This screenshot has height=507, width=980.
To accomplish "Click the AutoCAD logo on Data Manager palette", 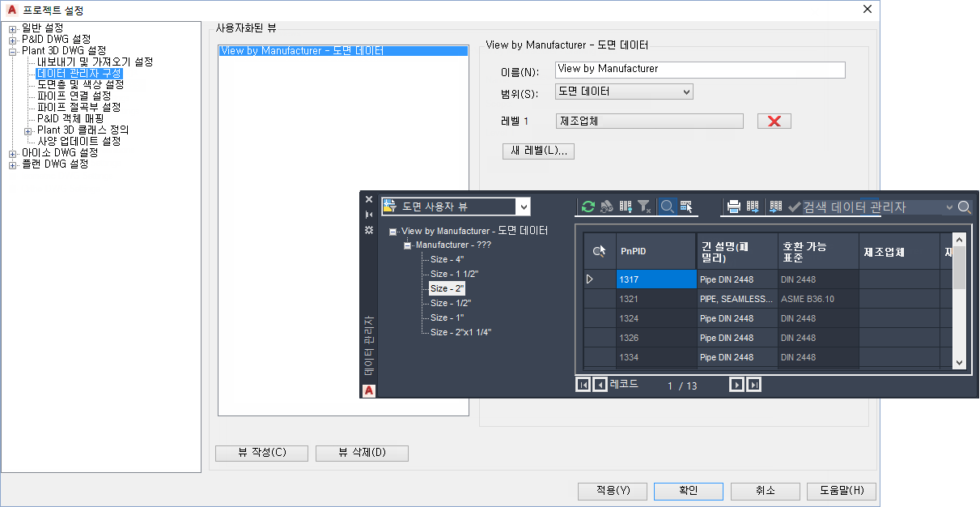I will point(369,390).
